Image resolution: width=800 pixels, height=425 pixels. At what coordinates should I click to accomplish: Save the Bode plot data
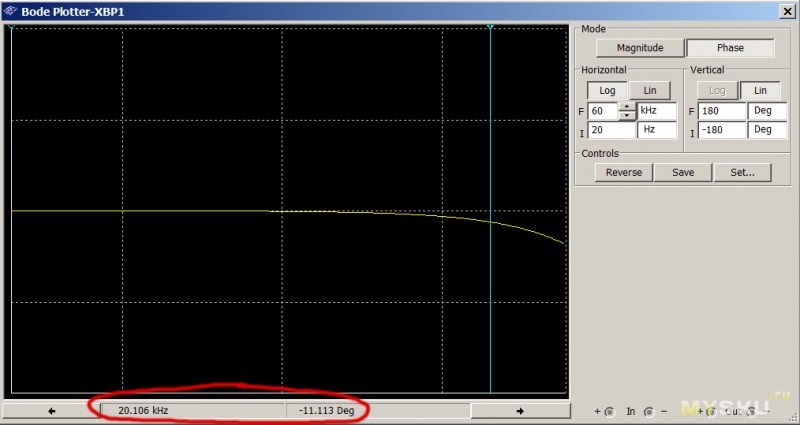[x=683, y=172]
